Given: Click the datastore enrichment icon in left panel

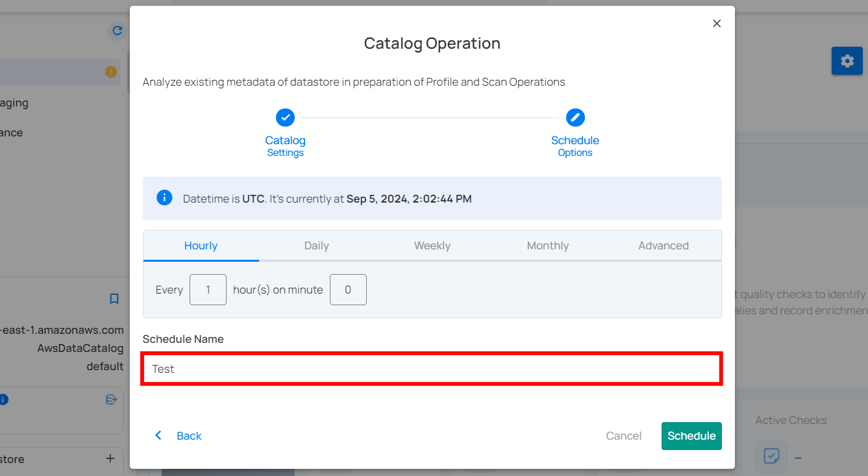Looking at the screenshot, I should tap(111, 399).
